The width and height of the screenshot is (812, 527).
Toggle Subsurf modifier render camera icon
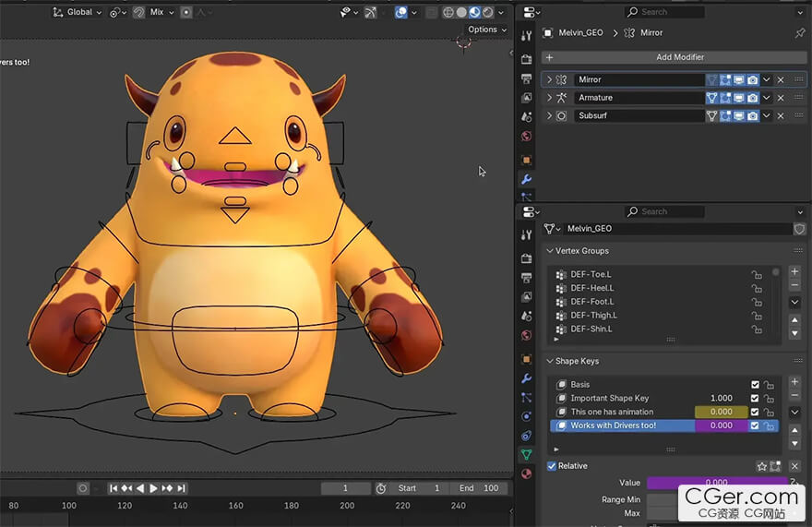(x=752, y=115)
